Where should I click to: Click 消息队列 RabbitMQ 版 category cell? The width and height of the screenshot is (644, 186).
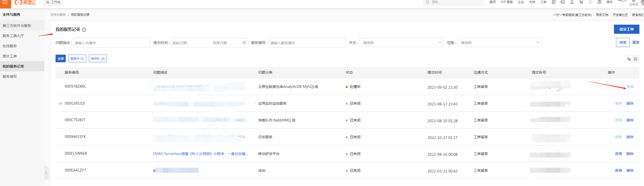(277, 120)
